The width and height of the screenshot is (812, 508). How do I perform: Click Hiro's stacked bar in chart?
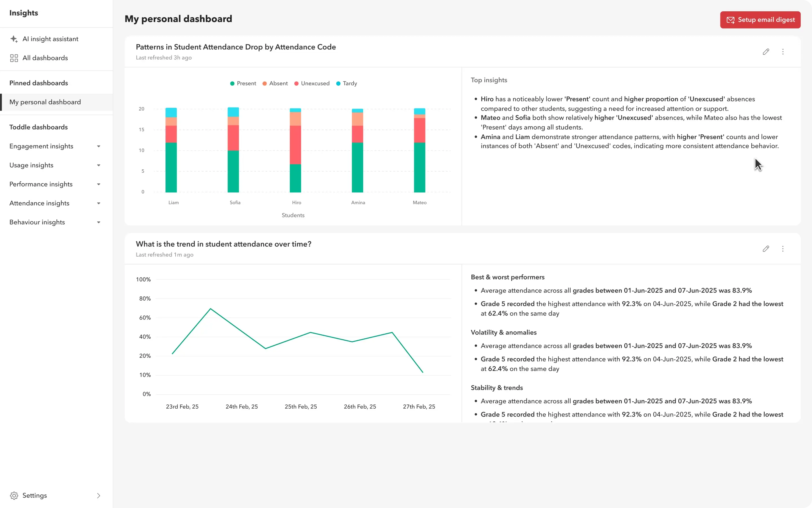pyautogui.click(x=295, y=150)
